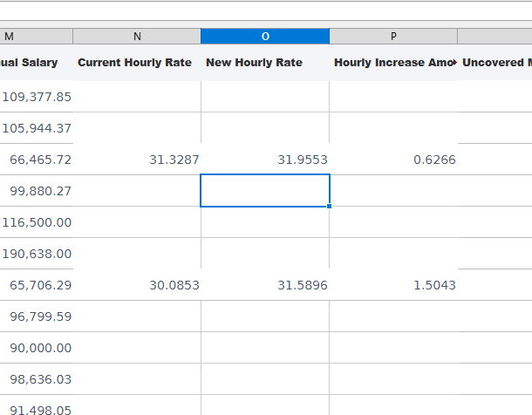This screenshot has height=415, width=532.
Task: Click the Current Hourly Rate header cell
Action: (x=135, y=63)
